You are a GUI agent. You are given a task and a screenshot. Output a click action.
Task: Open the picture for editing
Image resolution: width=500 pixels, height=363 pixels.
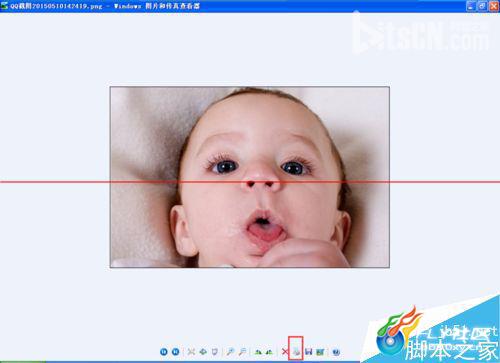[320, 352]
